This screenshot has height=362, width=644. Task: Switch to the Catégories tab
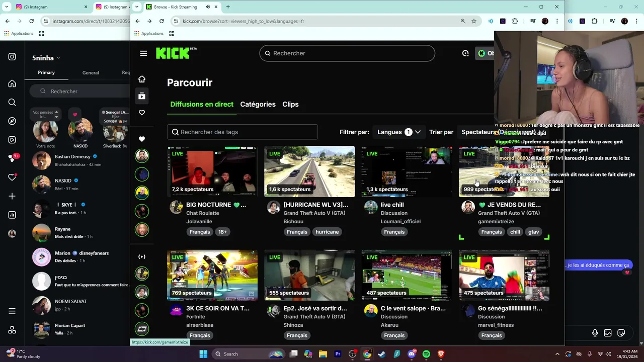tap(258, 104)
